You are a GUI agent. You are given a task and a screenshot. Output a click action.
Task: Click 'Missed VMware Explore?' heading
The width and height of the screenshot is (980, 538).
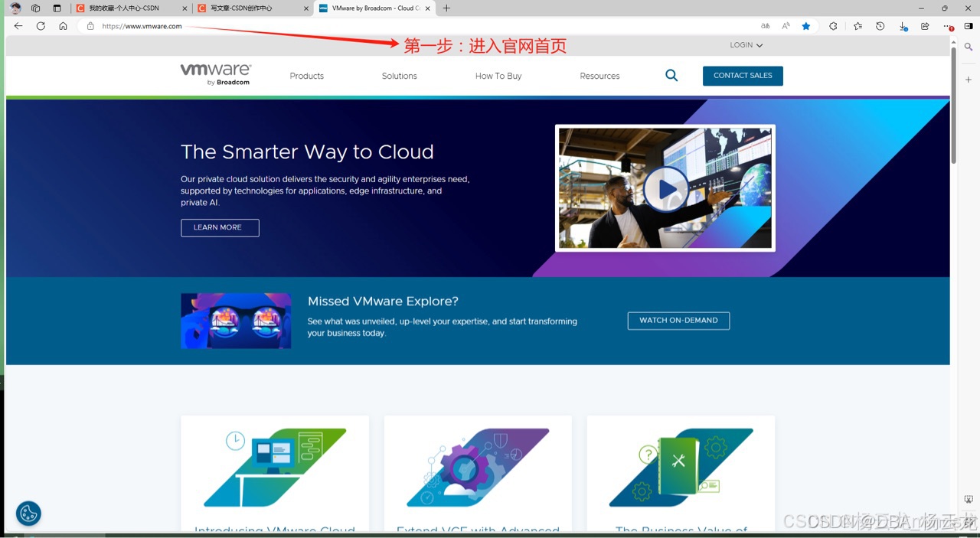[x=383, y=302]
